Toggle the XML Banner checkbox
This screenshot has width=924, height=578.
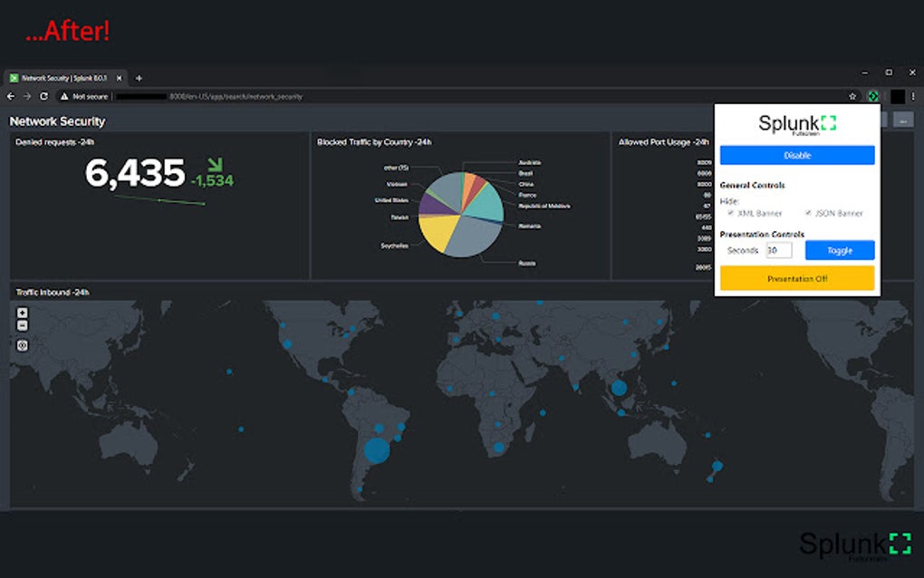[x=731, y=213]
